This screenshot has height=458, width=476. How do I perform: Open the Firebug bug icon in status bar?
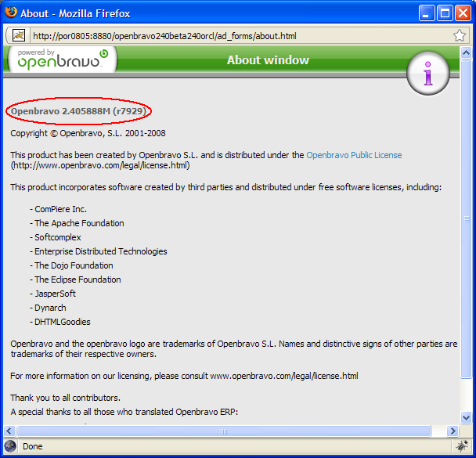[462, 445]
